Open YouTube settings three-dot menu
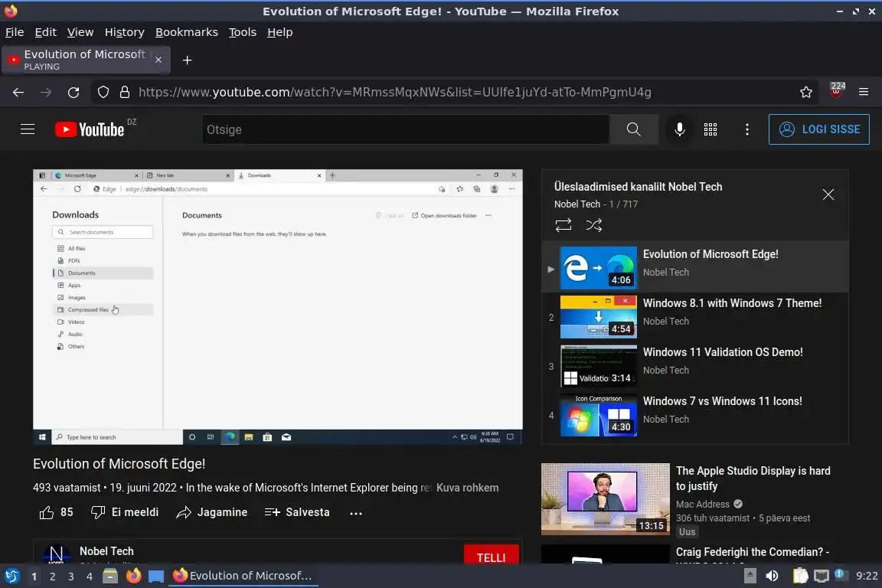 747,129
